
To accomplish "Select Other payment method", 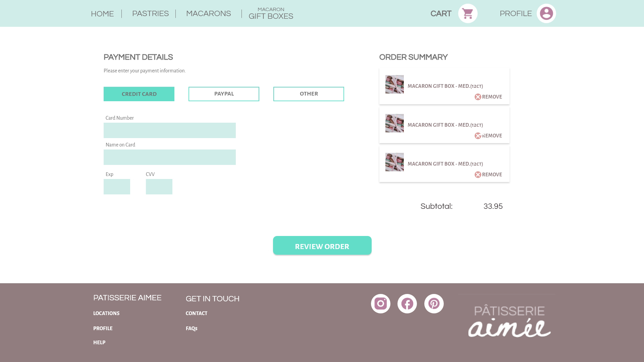I will [309, 94].
